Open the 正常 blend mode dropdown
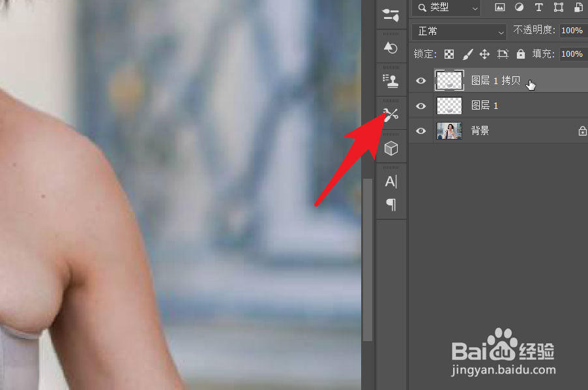Viewport: 588px width, 390px height. click(x=459, y=31)
